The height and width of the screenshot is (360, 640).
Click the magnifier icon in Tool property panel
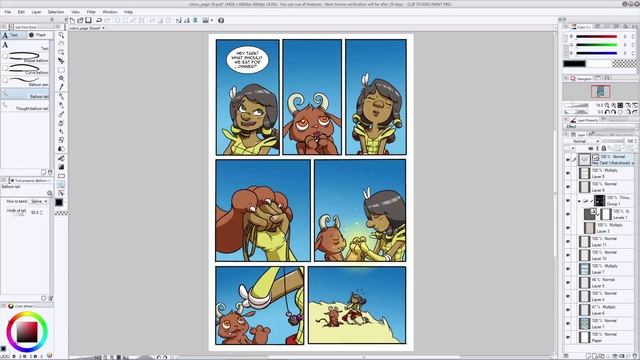pos(50,193)
